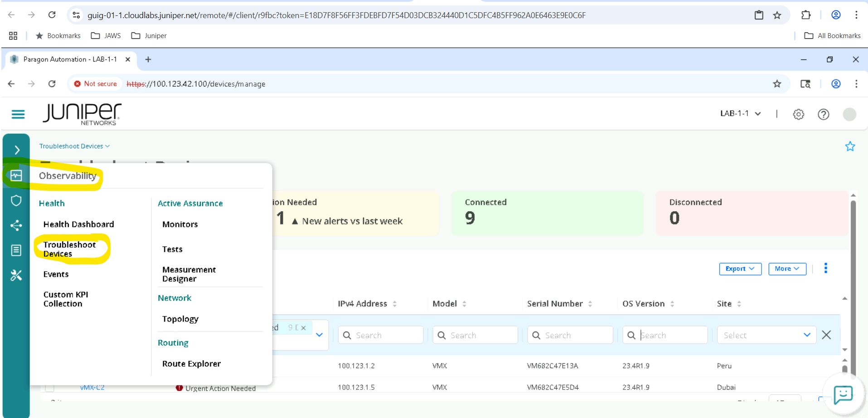Expand the sidebar with the chevron arrow
This screenshot has width=868, height=418.
click(17, 150)
